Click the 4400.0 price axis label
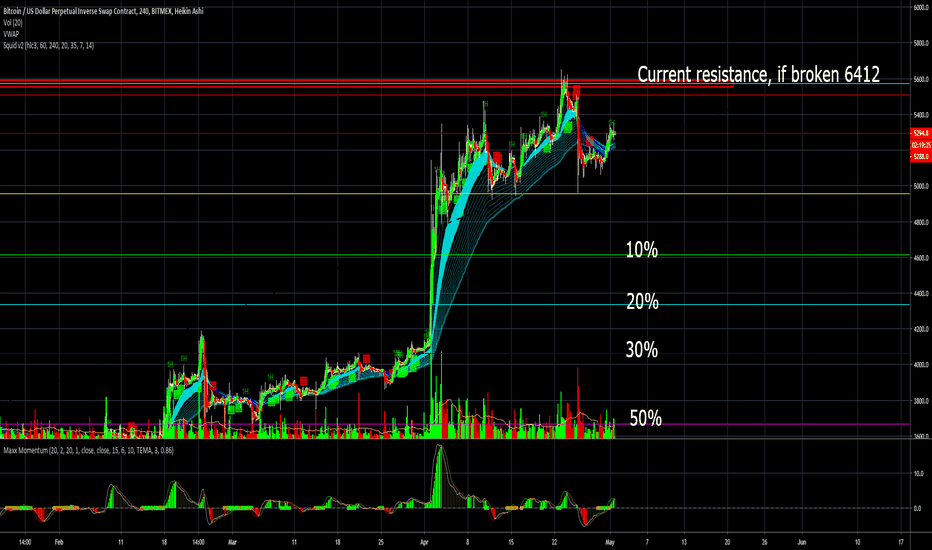932x550 pixels. pos(921,293)
